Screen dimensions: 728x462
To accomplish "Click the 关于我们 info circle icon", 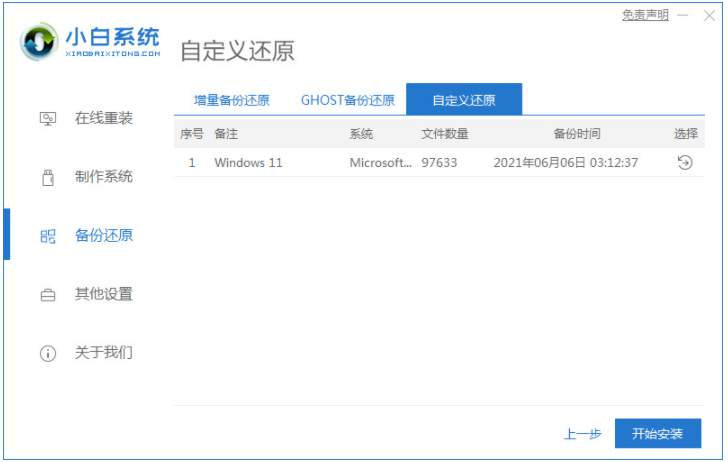I will coord(47,354).
